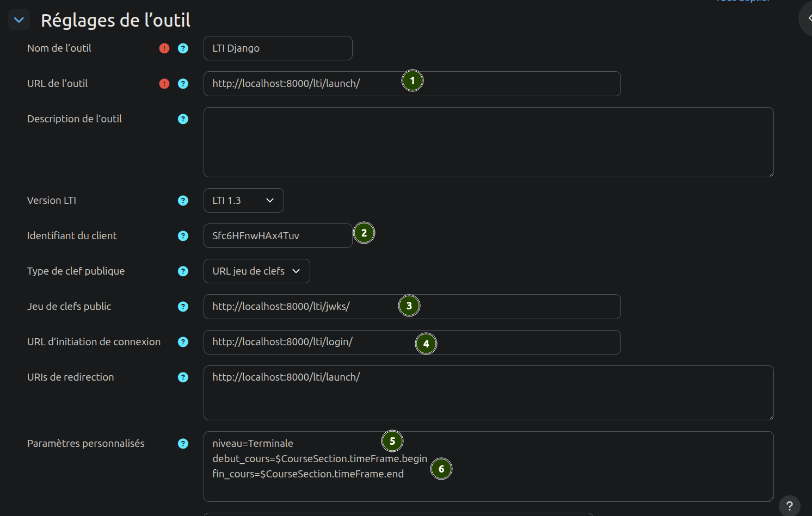This screenshot has height=516, width=812.
Task: Show help for Version LTI
Action: pos(183,201)
